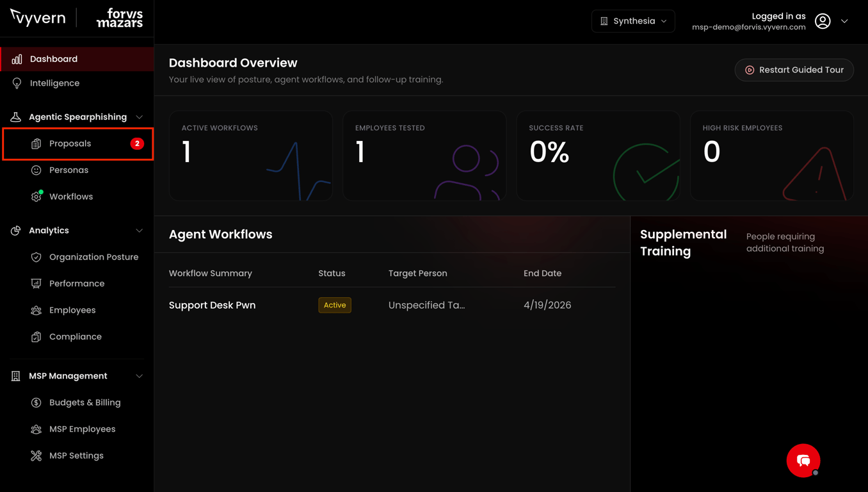Select the High Risk Employees card
868x492 pixels.
772,156
